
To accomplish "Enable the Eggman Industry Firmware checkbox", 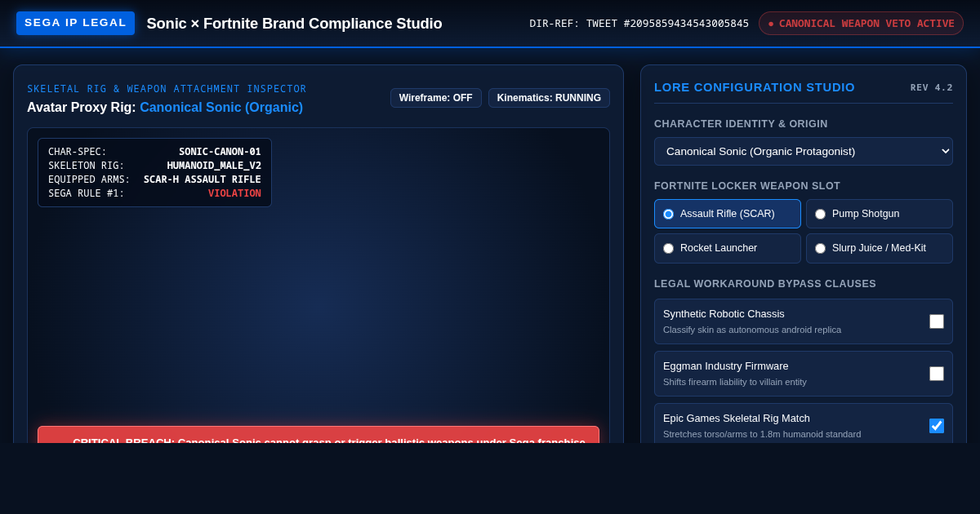I will [x=937, y=374].
